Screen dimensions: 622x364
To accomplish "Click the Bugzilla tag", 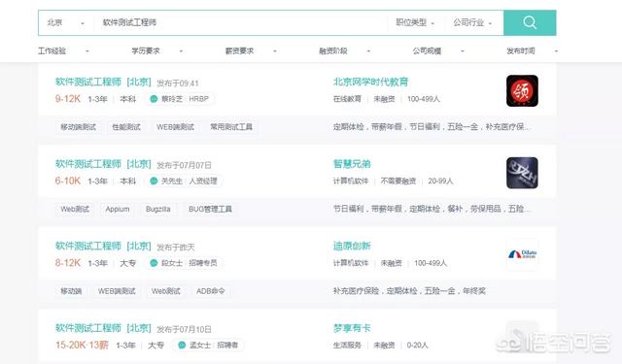I will point(157,209).
